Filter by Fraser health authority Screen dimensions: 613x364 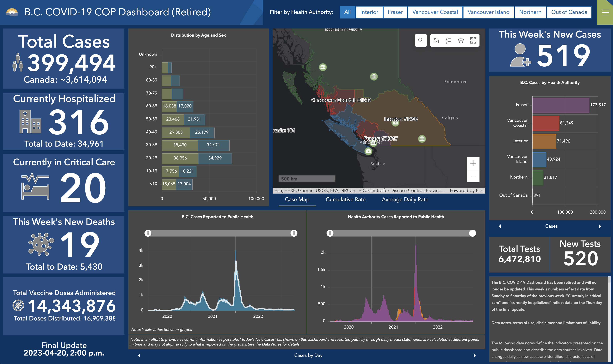point(395,12)
